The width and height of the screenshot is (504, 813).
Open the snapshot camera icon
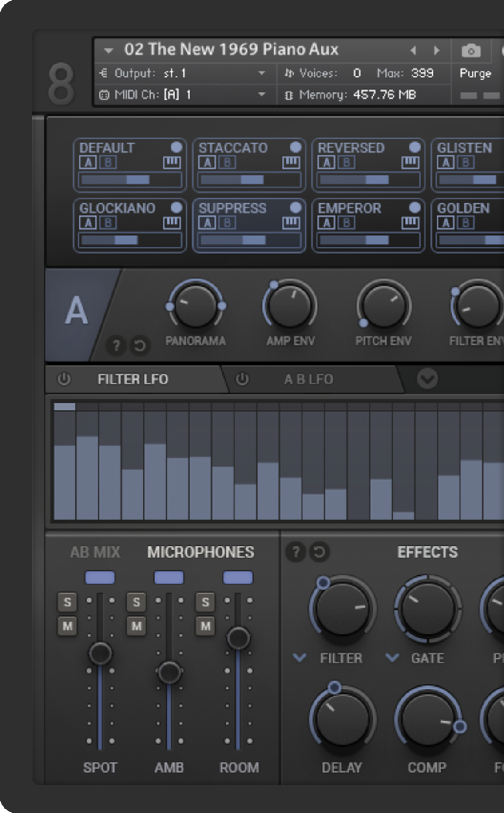471,51
